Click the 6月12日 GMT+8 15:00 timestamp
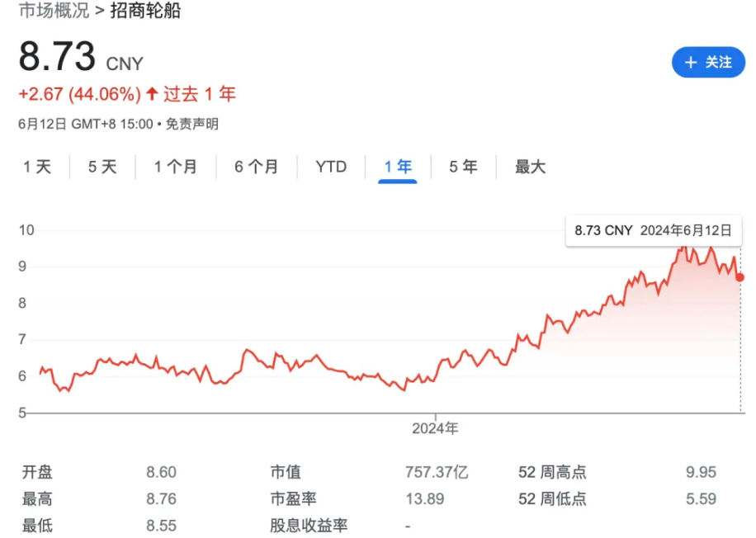The height and width of the screenshot is (538, 756). point(86,124)
